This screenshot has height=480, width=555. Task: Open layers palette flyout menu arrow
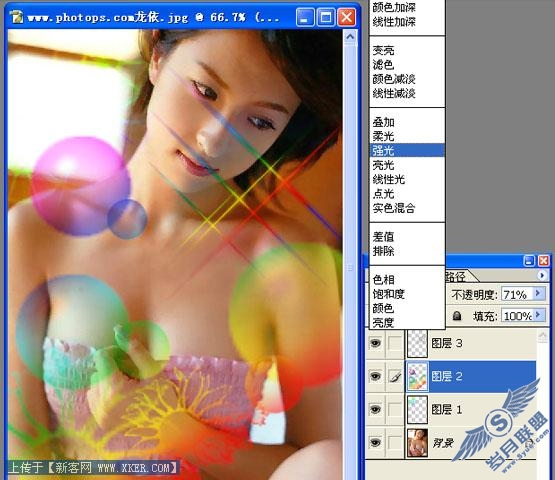tap(541, 275)
